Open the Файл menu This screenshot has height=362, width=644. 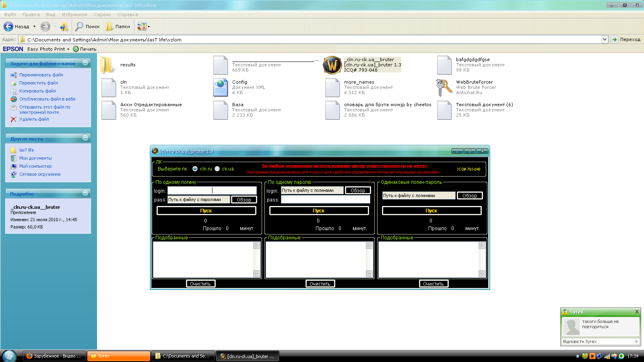tap(10, 14)
